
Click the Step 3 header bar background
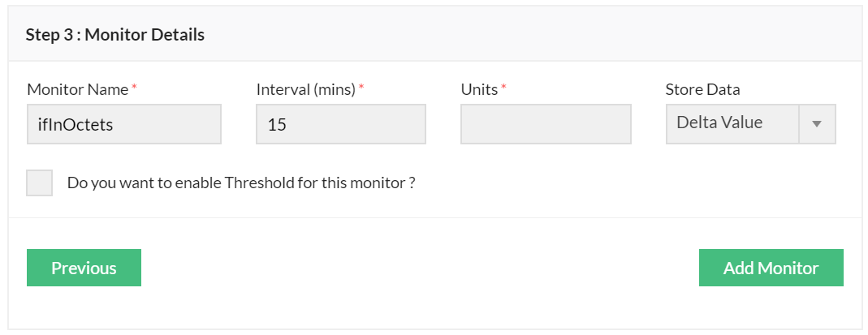coord(528,34)
